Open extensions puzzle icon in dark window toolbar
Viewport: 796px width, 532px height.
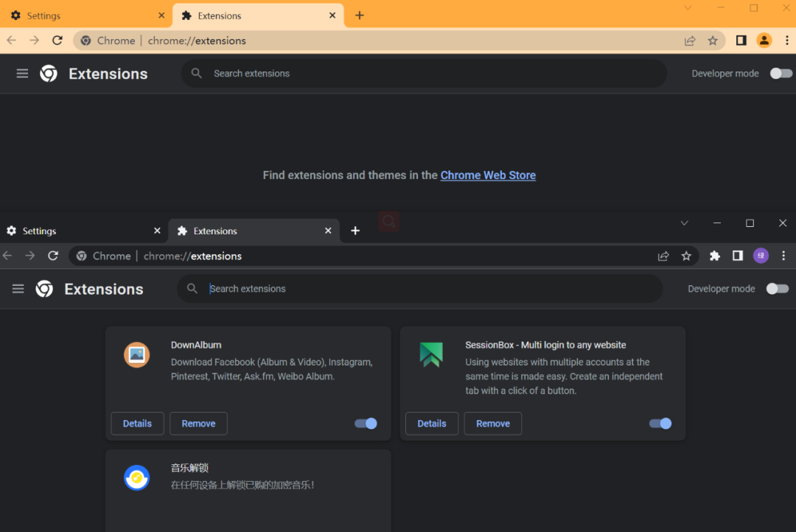(x=715, y=256)
